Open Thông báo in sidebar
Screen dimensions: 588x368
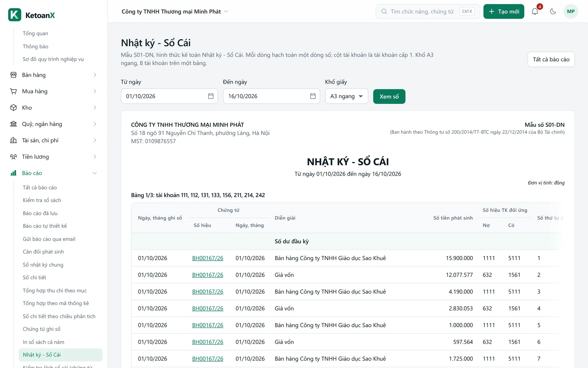pyautogui.click(x=35, y=46)
